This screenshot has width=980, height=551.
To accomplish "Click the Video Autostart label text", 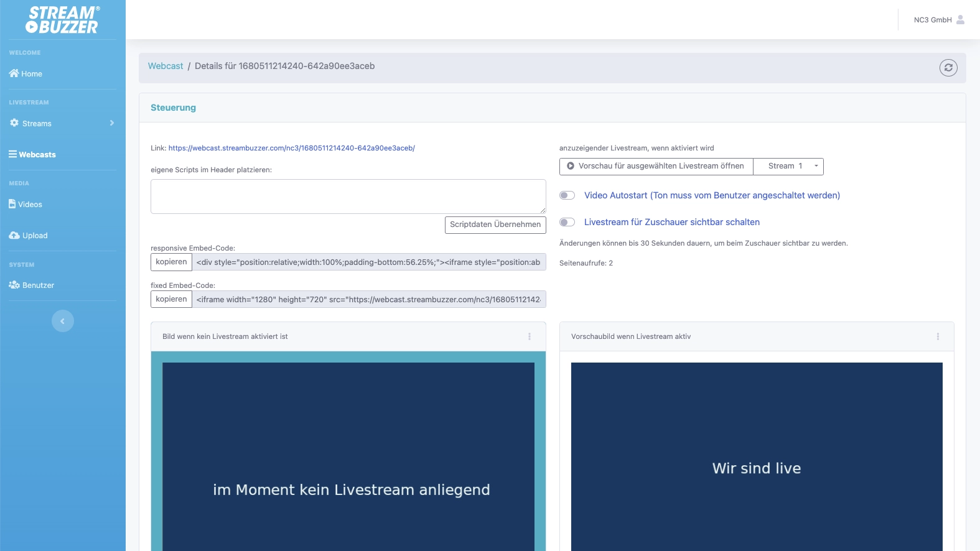I will pyautogui.click(x=712, y=195).
